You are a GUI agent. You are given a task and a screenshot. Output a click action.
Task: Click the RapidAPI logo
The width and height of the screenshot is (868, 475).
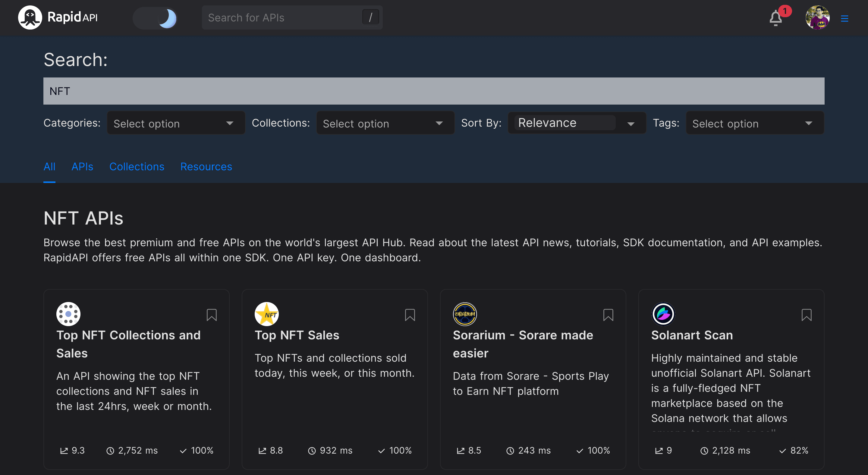coord(58,17)
